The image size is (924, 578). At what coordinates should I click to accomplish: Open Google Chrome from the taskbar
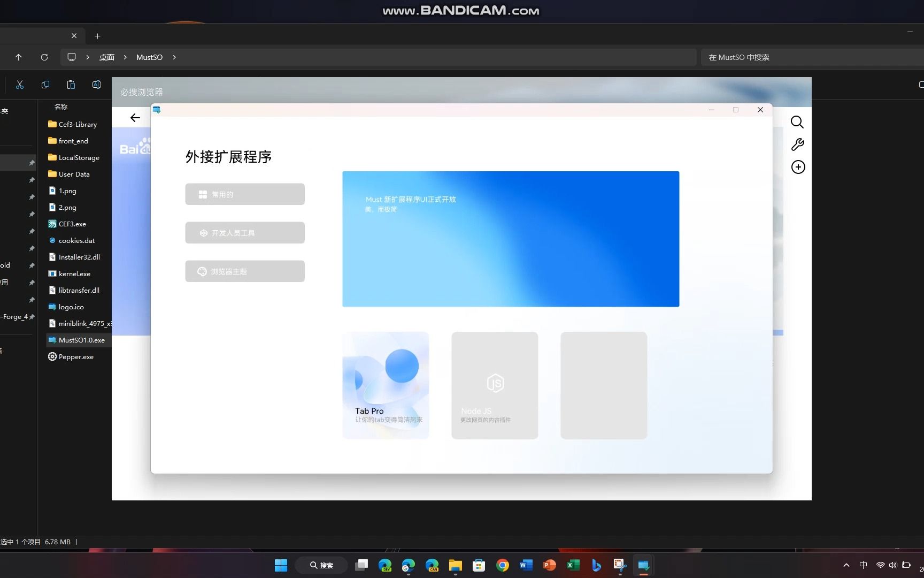tap(503, 565)
